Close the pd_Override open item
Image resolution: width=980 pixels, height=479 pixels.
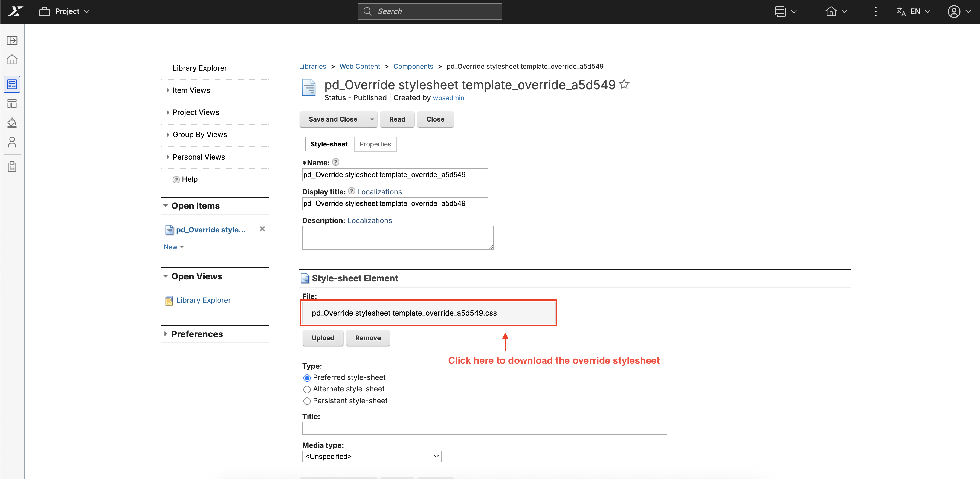point(262,229)
